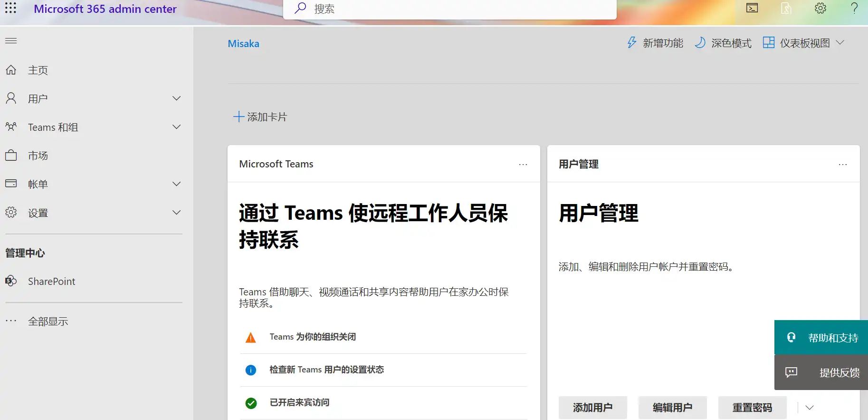Click the dashboard view grid icon
Image resolution: width=868 pixels, height=420 pixels.
[x=769, y=43]
